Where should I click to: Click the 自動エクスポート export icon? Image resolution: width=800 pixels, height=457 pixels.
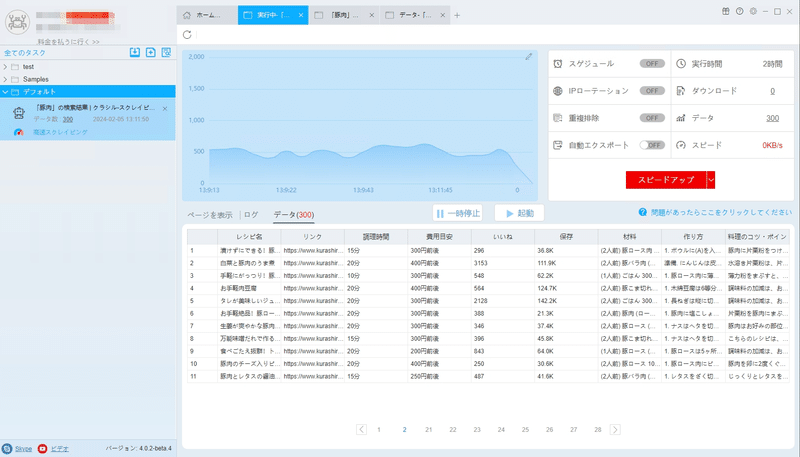(x=558, y=145)
